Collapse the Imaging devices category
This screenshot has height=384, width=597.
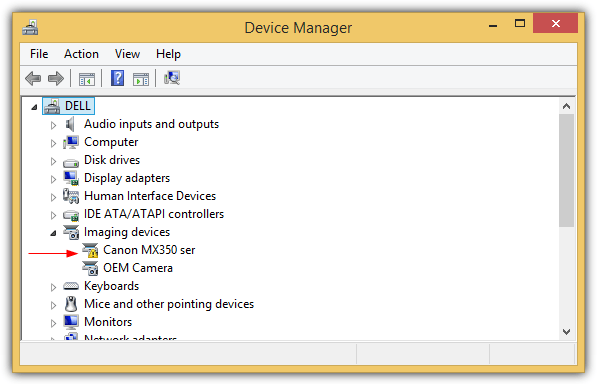(53, 233)
